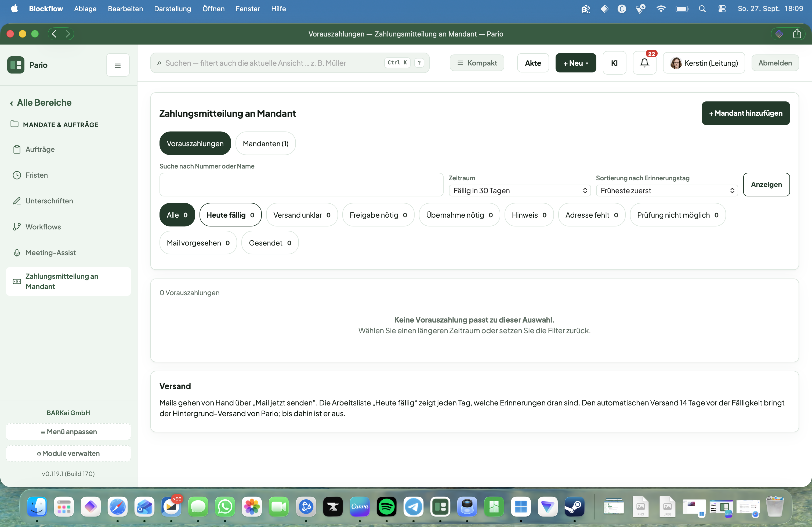Open the Darstellung menu
Screen dimensions: 812x527
172,9
